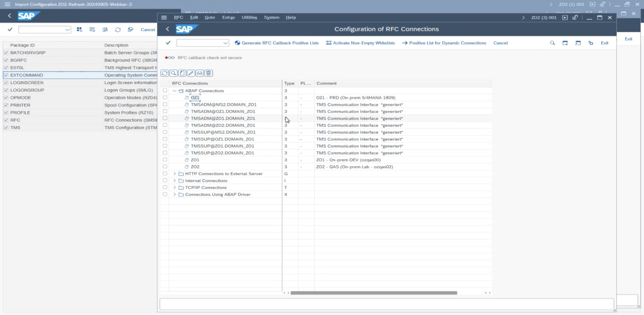Click the play icon next to ZO2 (1) 001
Viewport: 644px width, 315px height.
click(x=592, y=4)
